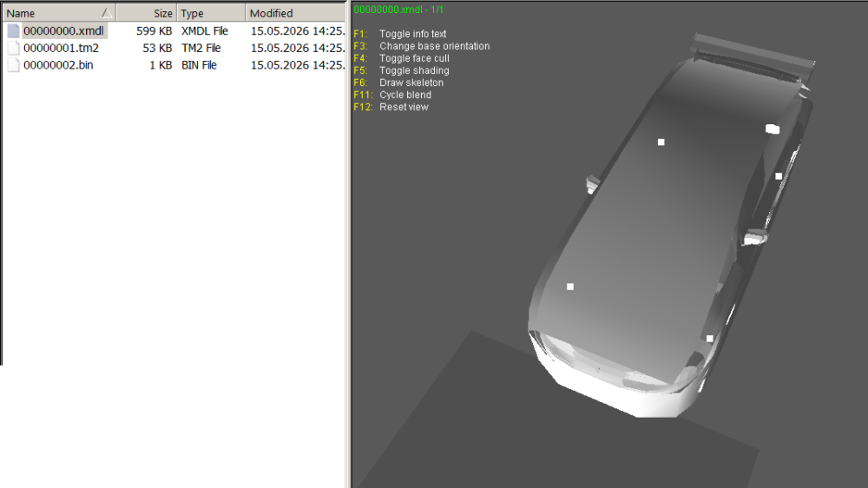Click the 1 KB size cell

pyautogui.click(x=161, y=65)
